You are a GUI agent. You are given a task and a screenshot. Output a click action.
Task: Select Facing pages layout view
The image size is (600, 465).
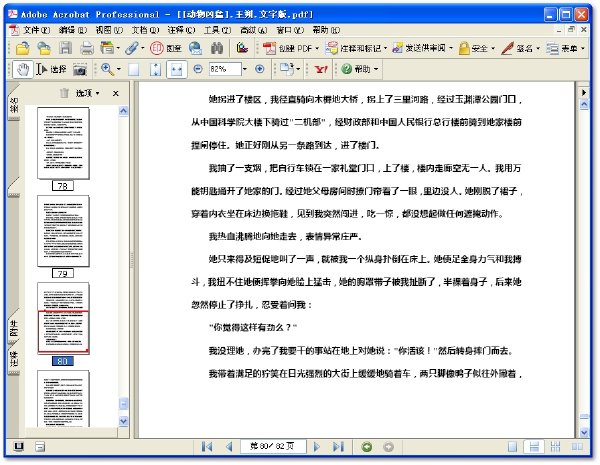click(x=577, y=447)
